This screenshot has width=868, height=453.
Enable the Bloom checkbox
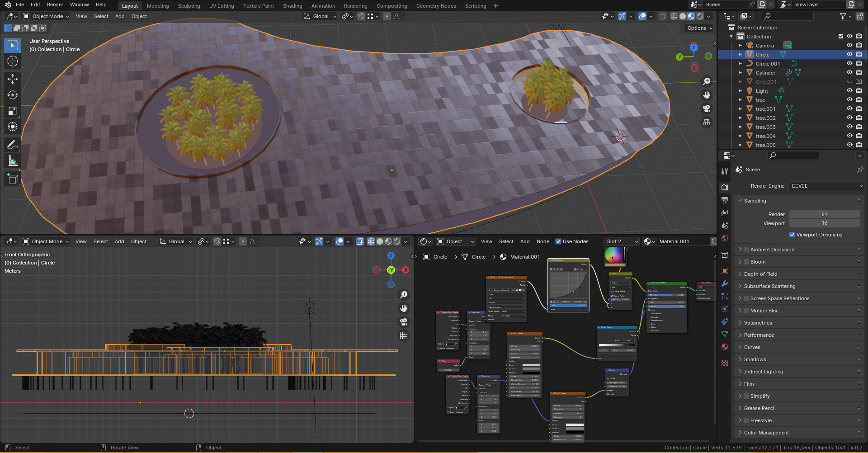coord(746,262)
